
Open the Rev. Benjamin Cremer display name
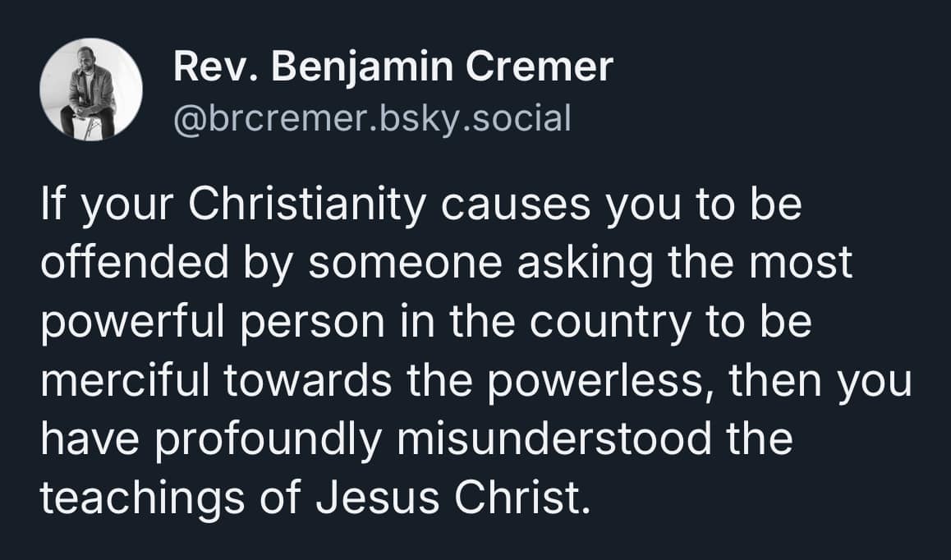coord(393,67)
